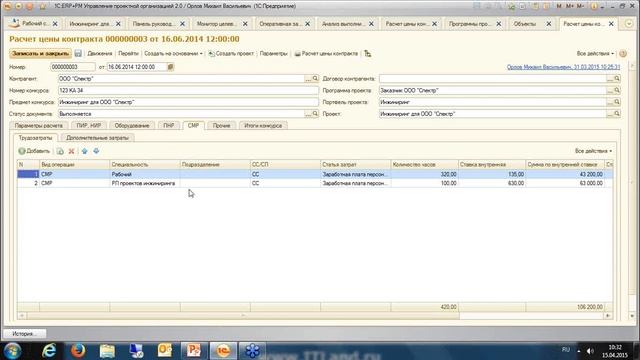Open the table's Все действия menu

pyautogui.click(x=593, y=151)
